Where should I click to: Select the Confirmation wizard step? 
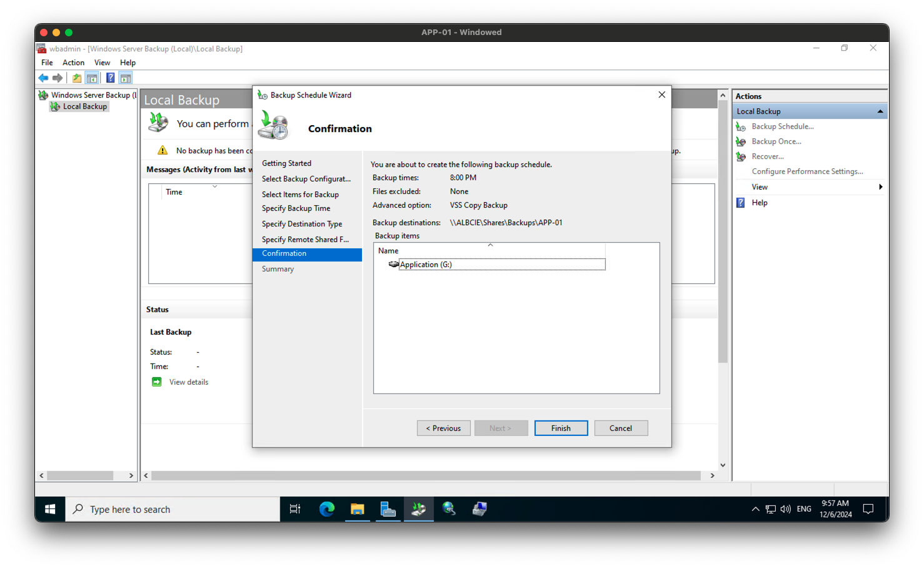pos(283,253)
